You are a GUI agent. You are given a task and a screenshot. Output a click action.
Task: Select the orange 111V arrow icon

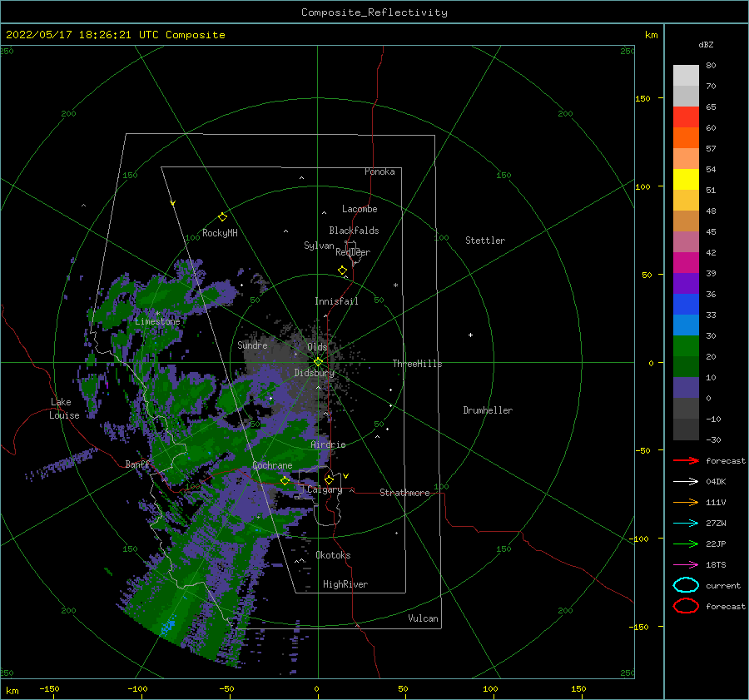coord(686,502)
